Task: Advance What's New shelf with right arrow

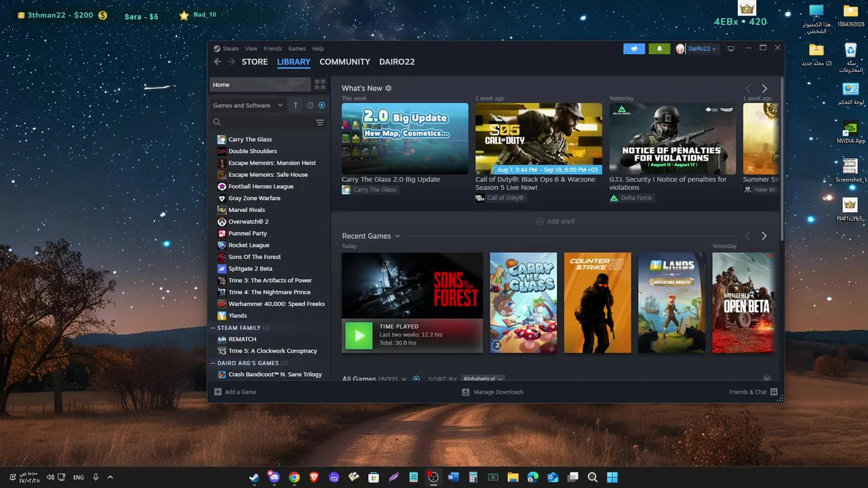Action: pyautogui.click(x=764, y=89)
